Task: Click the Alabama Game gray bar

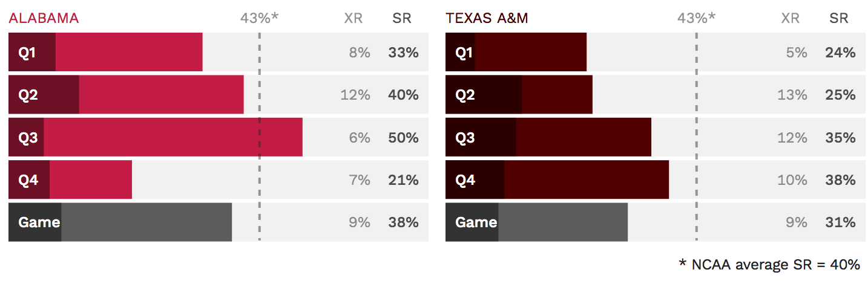Action: (x=120, y=222)
